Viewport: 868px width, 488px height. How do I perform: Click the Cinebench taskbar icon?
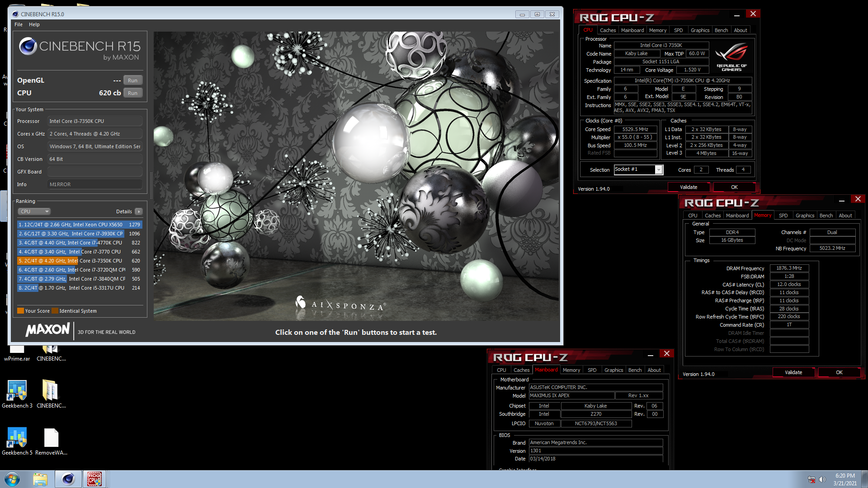(x=68, y=479)
